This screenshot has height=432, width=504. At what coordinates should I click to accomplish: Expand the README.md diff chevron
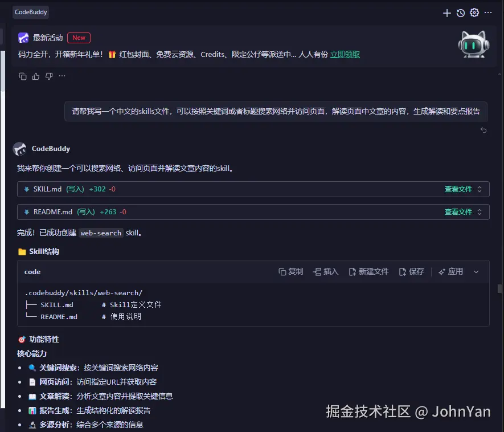click(480, 212)
